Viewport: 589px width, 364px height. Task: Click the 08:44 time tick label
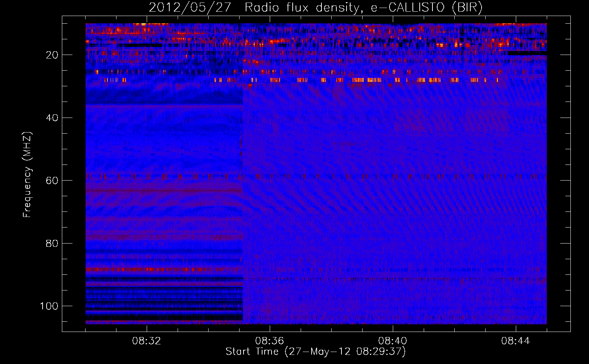tap(515, 341)
